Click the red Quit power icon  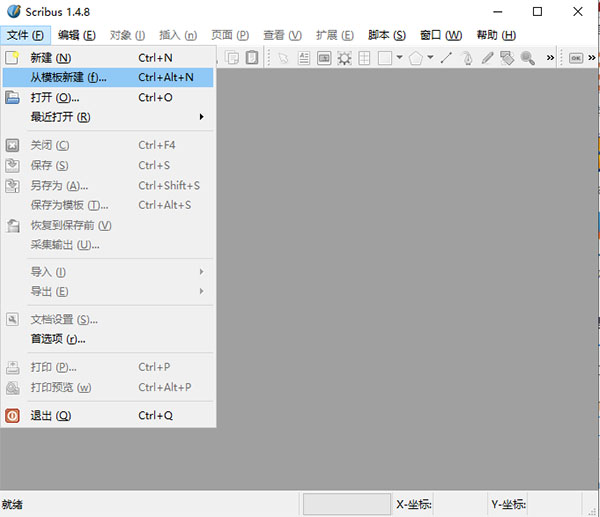(12, 416)
